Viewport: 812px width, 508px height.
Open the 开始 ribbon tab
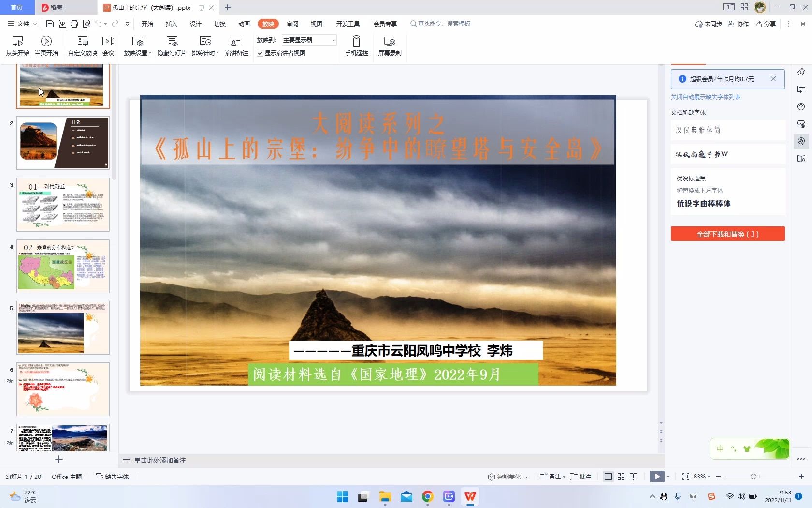coord(147,24)
